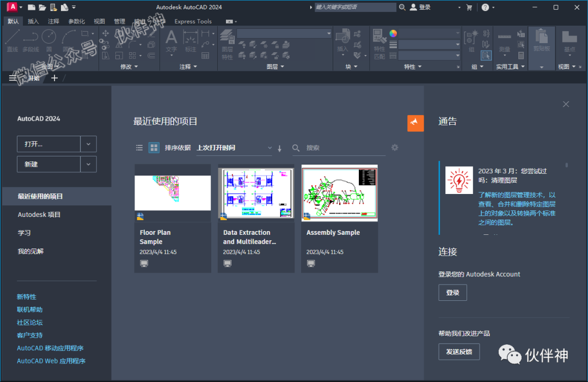Expand the 图层 ribbon panel
The image size is (588, 382).
pyautogui.click(x=275, y=66)
